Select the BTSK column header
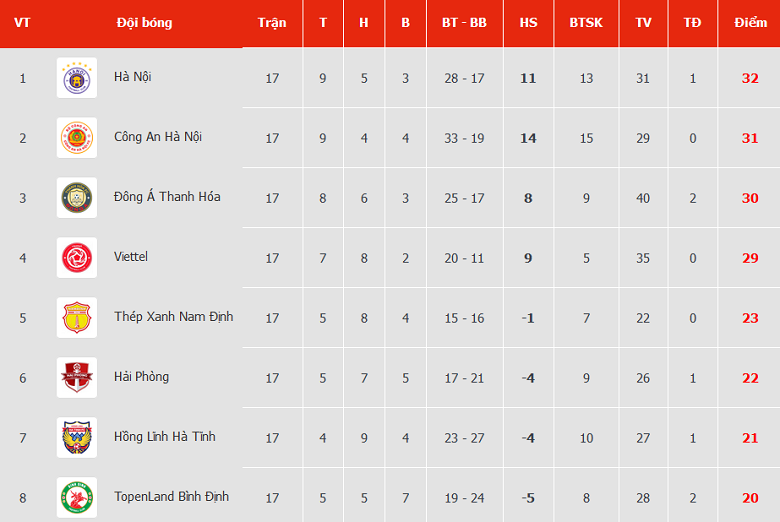Image resolution: width=780 pixels, height=522 pixels. (x=586, y=22)
